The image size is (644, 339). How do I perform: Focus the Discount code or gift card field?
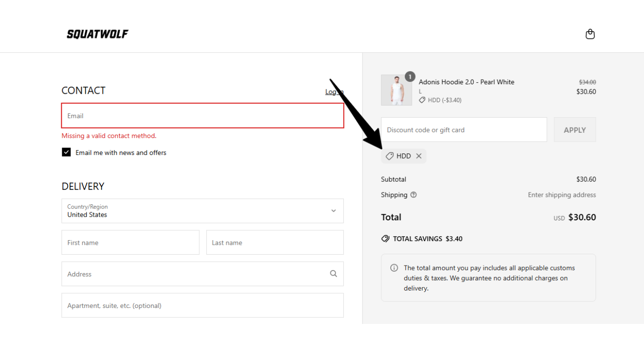tap(464, 129)
